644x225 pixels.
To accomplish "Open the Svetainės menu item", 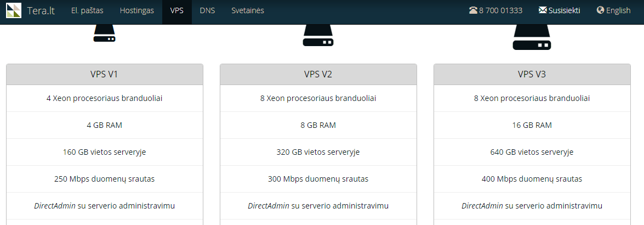I will coord(248,10).
